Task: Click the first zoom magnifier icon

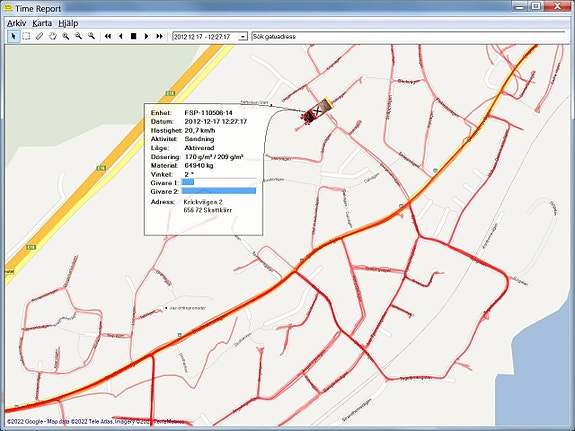Action: coord(65,36)
